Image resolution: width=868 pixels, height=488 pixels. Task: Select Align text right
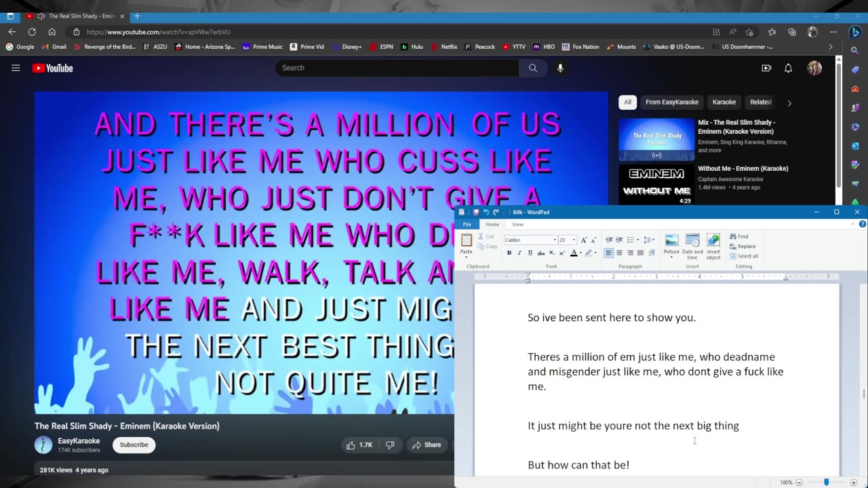coord(630,253)
